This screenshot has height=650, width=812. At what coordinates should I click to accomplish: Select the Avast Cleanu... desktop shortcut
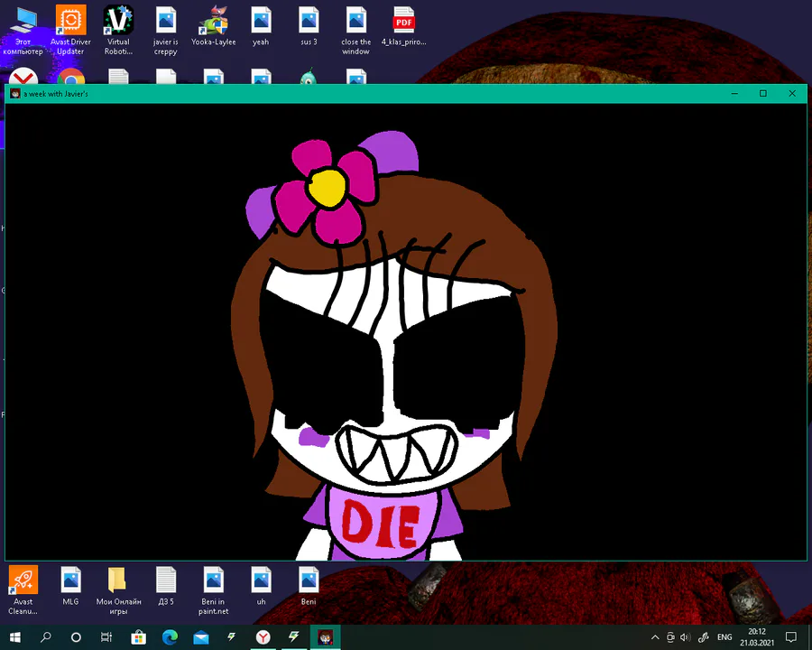point(23,590)
